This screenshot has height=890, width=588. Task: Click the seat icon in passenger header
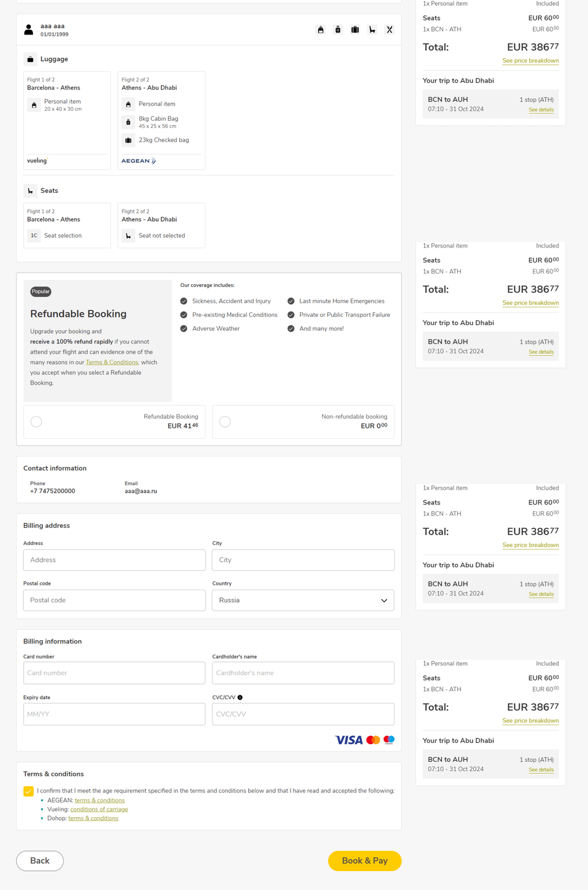(x=372, y=30)
